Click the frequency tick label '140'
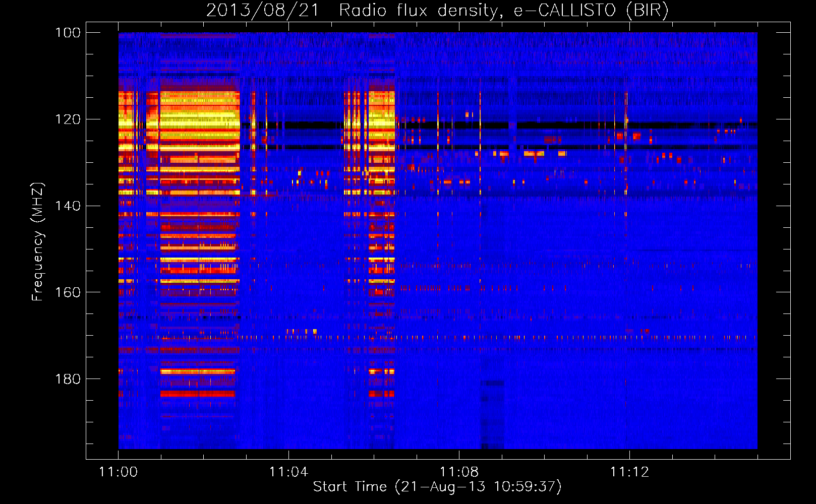This screenshot has width=816, height=504. [x=68, y=206]
